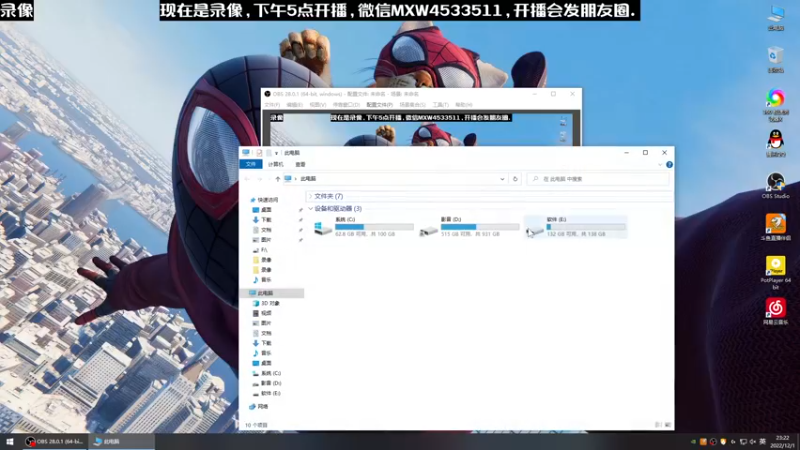This screenshot has width=800, height=450.
Task: Open the 文件 ribbon tab
Action: click(x=251, y=164)
